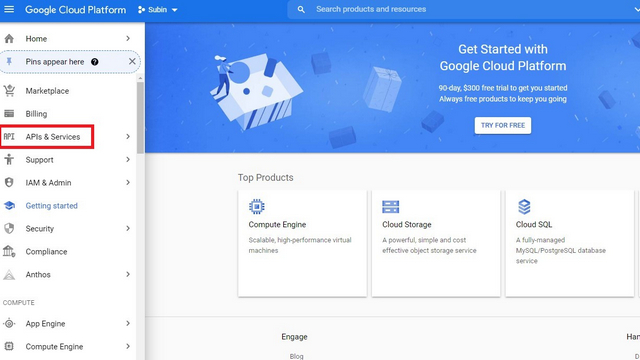Open the Compute Engine product card title
Image resolution: width=640 pixels, height=360 pixels.
click(277, 224)
